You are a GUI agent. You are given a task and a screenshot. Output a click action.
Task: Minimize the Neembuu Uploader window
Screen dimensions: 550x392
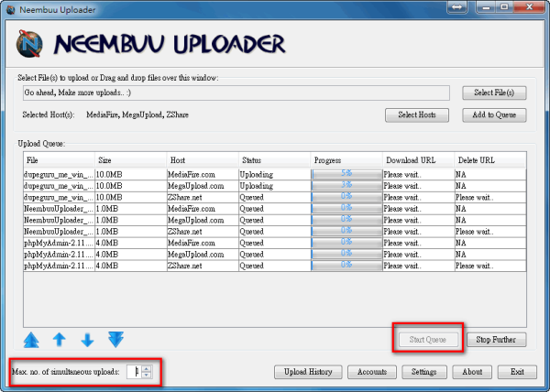(487, 7)
